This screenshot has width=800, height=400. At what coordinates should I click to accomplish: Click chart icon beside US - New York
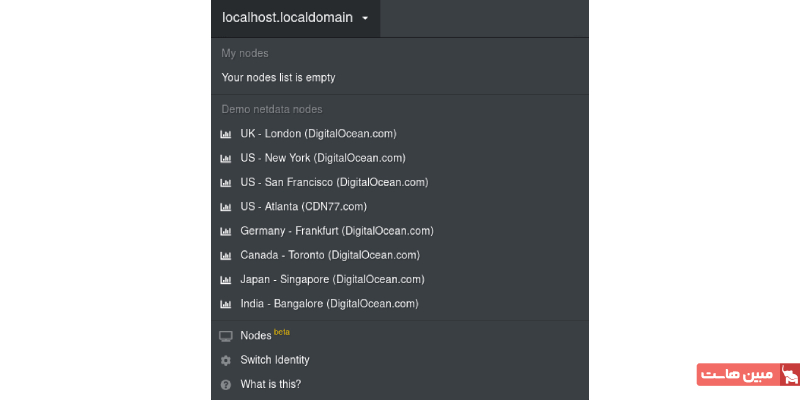pos(226,158)
